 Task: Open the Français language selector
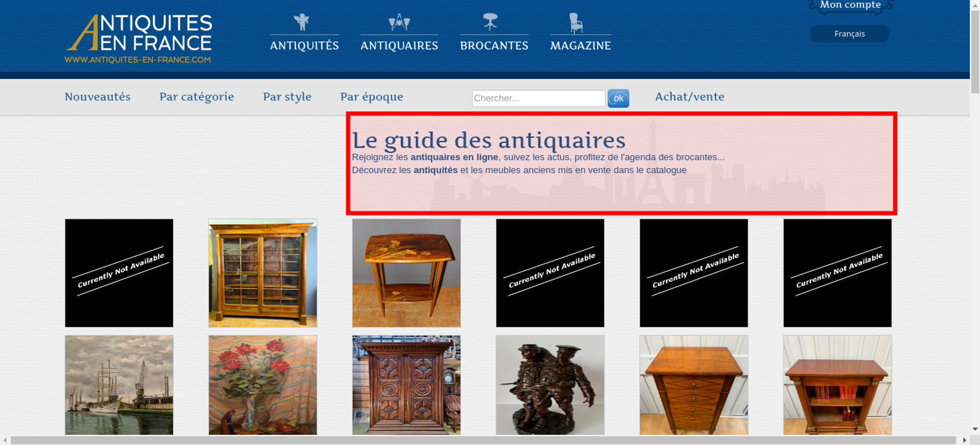[849, 34]
